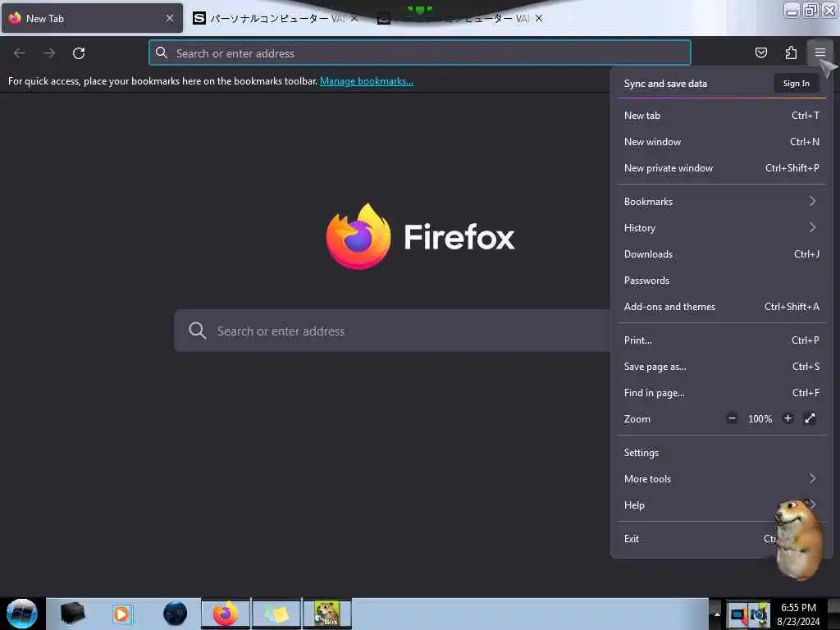Open the dark globe taskbar icon
The width and height of the screenshot is (840, 630).
[x=175, y=614]
